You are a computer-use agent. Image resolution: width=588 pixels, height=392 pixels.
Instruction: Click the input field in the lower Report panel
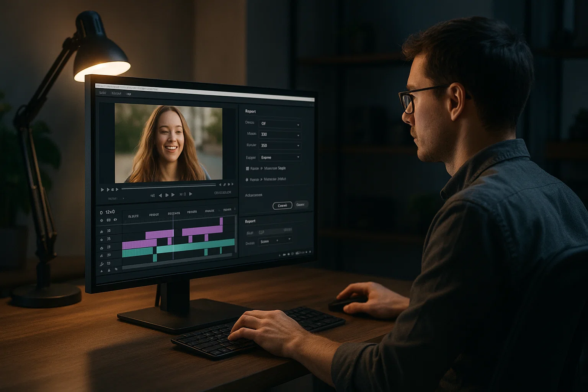click(275, 231)
